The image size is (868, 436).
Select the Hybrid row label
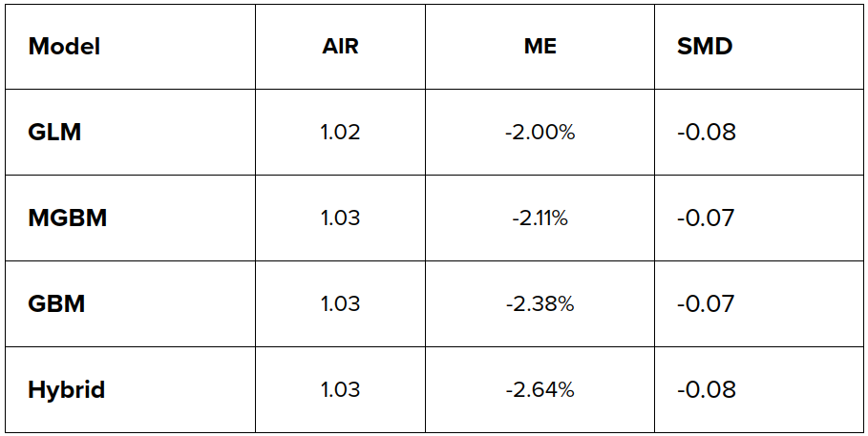(x=66, y=389)
